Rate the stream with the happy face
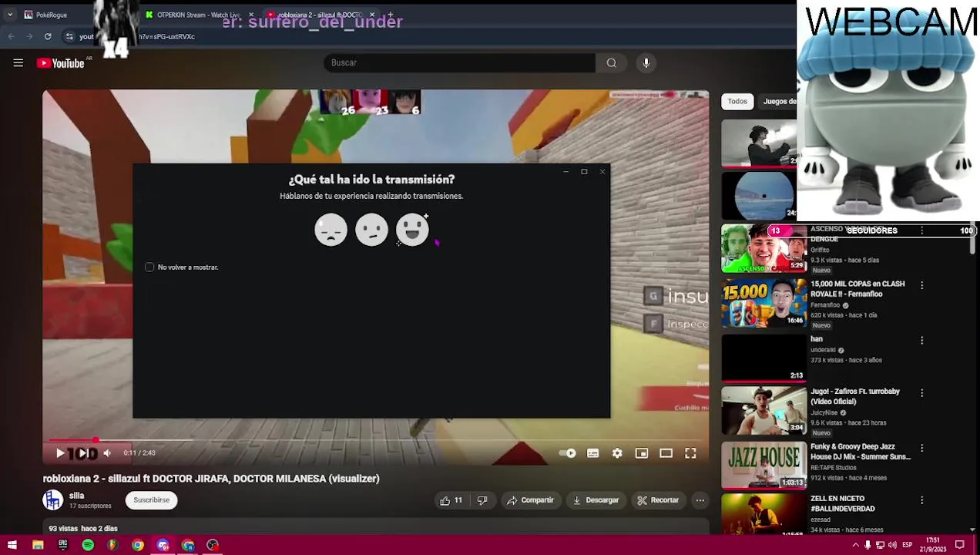The height and width of the screenshot is (555, 980). pyautogui.click(x=412, y=230)
